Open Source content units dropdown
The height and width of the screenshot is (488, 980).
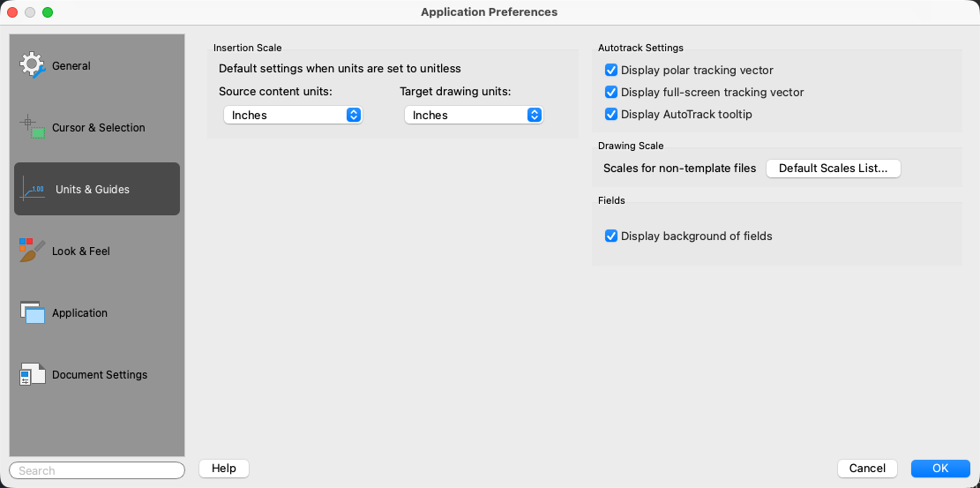[293, 115]
